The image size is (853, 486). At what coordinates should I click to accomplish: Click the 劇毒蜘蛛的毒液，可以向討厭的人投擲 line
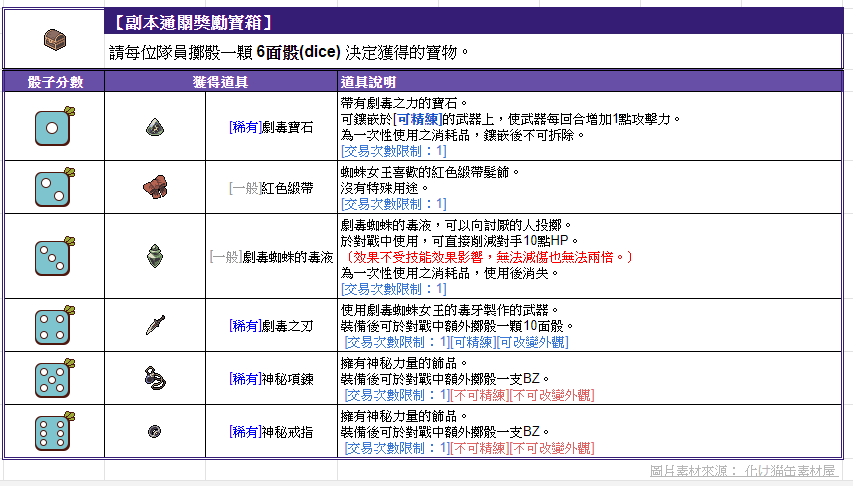456,225
